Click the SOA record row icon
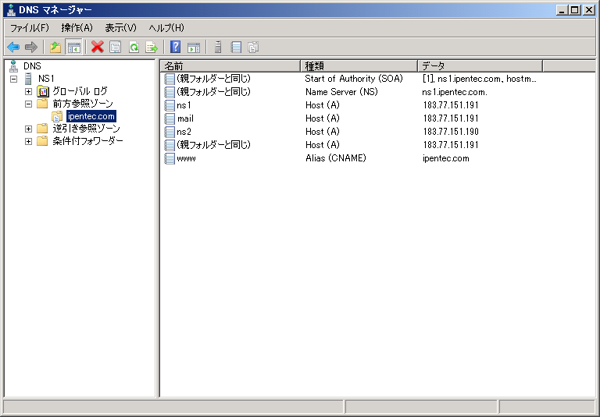The height and width of the screenshot is (417, 600). 169,79
